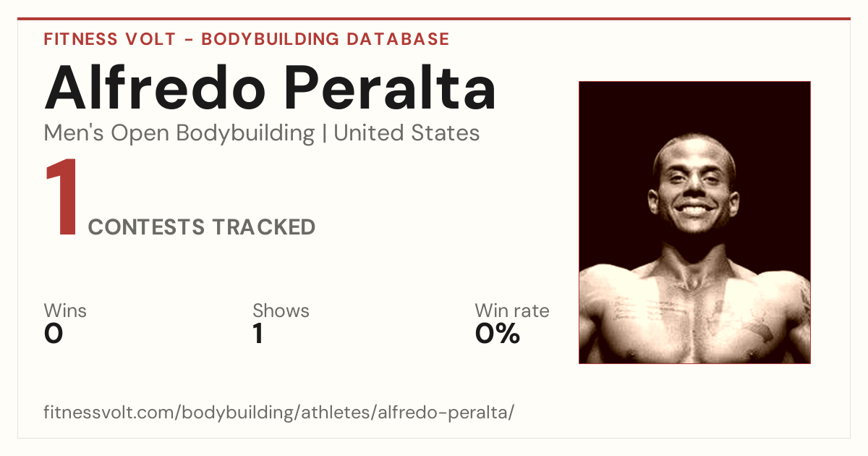868x456 pixels.
Task: Click the large red contests number
Action: 61,199
